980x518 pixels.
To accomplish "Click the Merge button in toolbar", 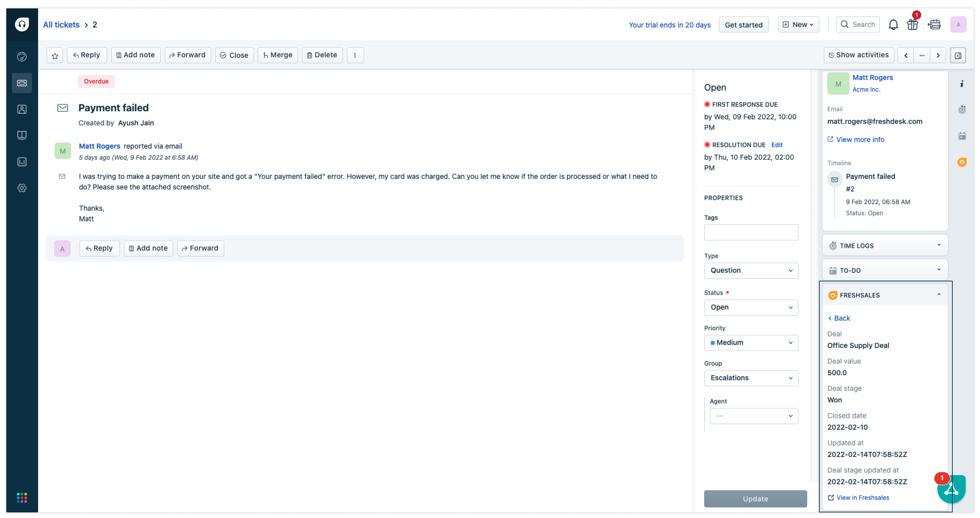I will point(277,55).
